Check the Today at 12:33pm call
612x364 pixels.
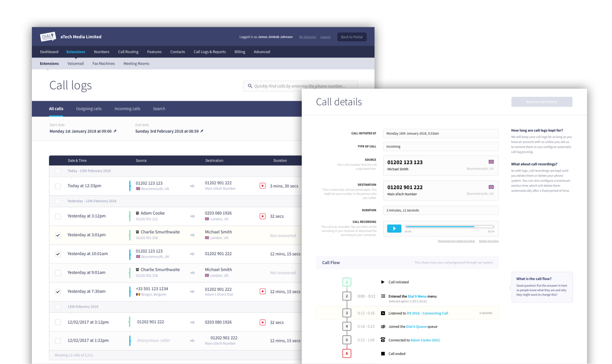click(58, 186)
